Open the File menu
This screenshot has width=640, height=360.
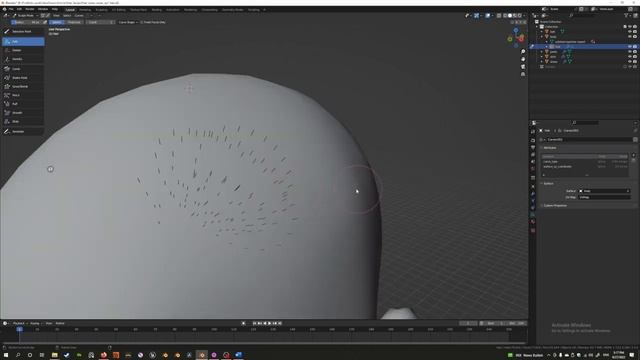click(x=11, y=9)
